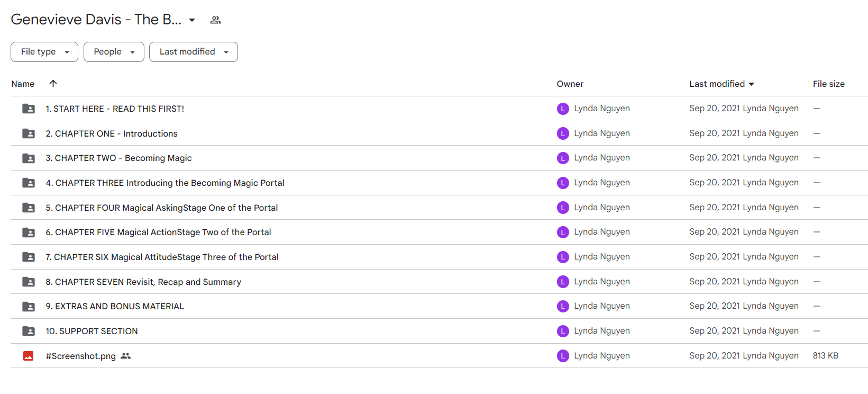Click folder icon for CHAPTER FOUR row
This screenshot has height=394, width=868.
tap(29, 208)
